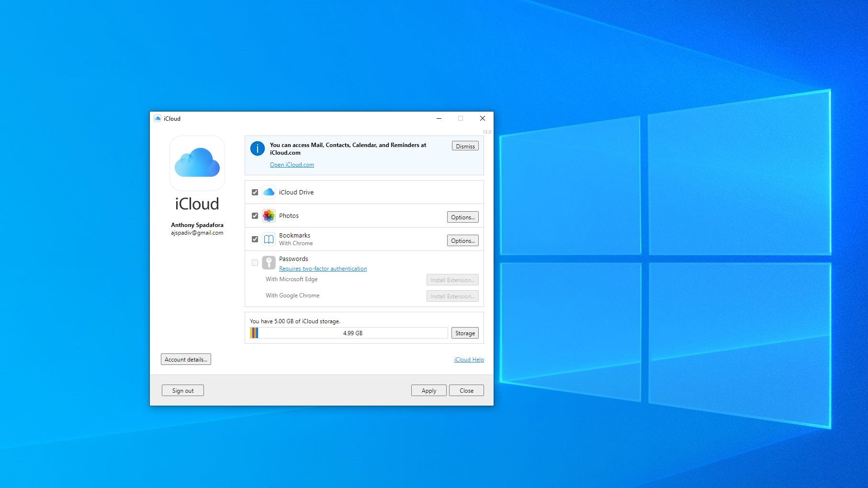The image size is (868, 488).
Task: Open Requires two-factor authentication link
Action: tap(323, 269)
